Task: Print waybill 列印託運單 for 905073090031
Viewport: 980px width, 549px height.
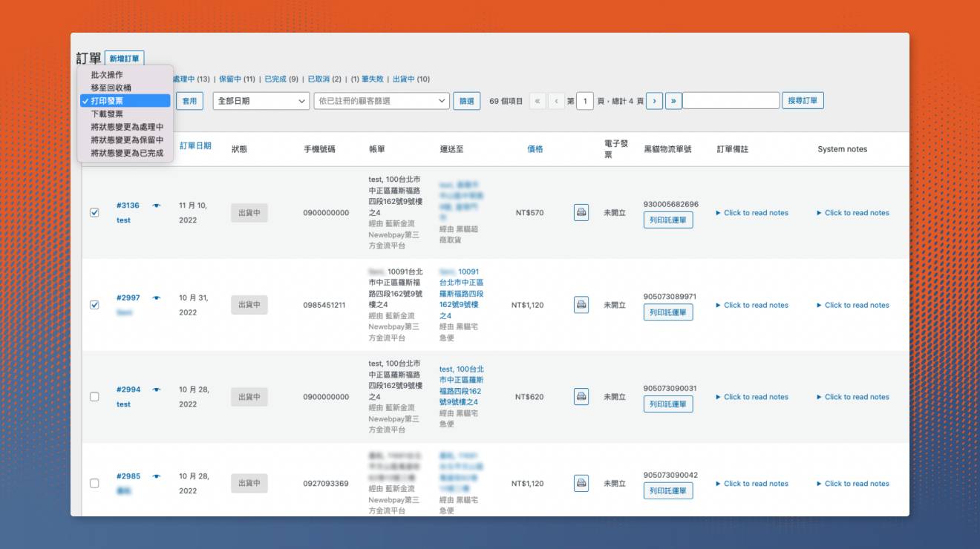Action: 668,404
